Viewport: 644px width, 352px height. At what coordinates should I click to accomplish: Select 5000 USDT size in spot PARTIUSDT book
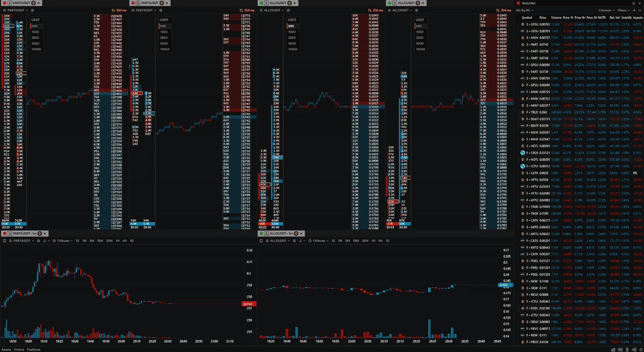tap(165, 43)
